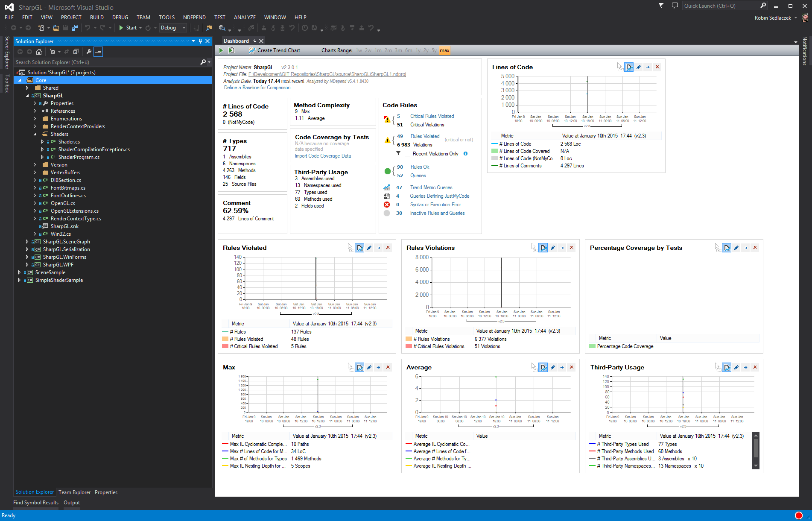The width and height of the screenshot is (812, 521).
Task: Click Define a Baseline for Comparison
Action: [257, 88]
